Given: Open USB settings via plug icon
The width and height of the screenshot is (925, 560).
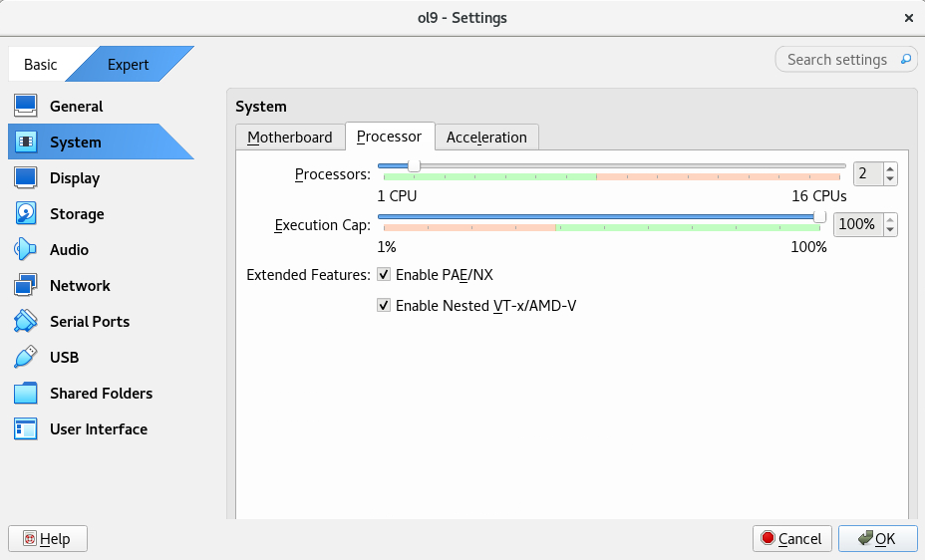Looking at the screenshot, I should click(x=26, y=357).
